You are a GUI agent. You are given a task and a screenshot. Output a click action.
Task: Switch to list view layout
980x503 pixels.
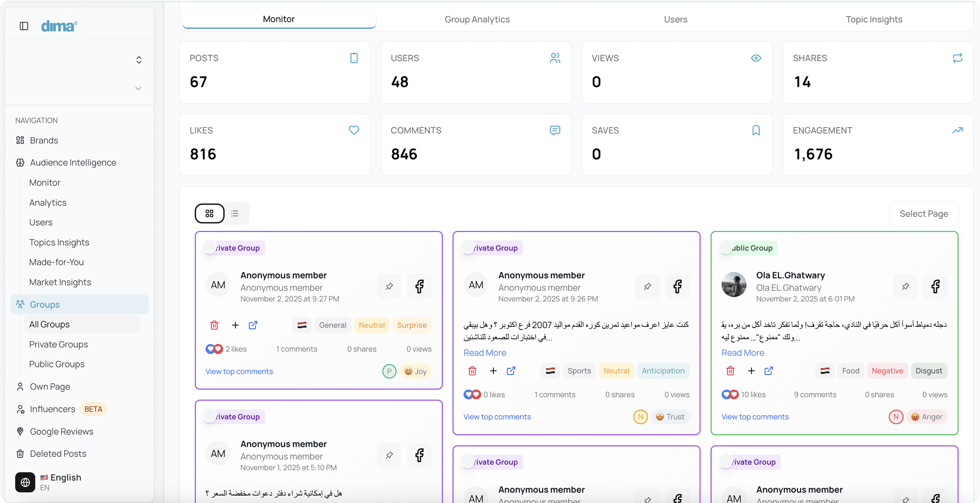[x=235, y=213]
